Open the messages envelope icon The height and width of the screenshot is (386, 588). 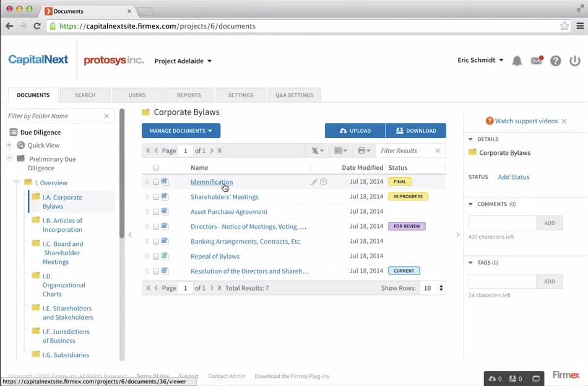point(537,60)
